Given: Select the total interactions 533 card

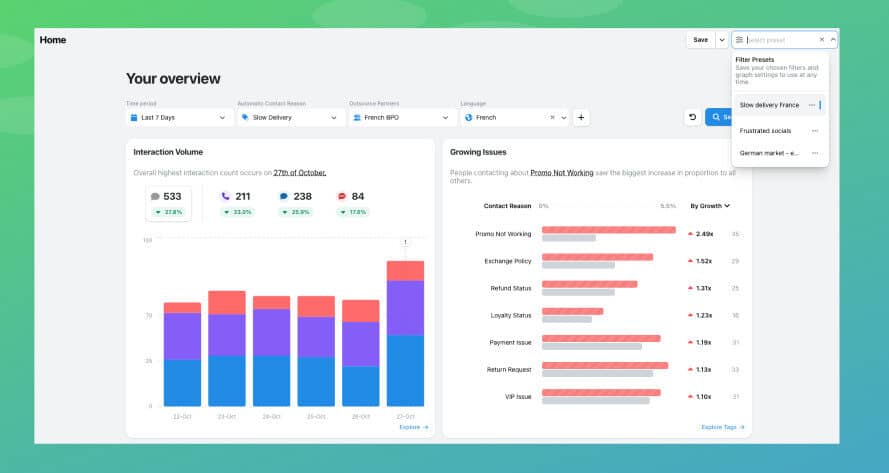Looking at the screenshot, I should pyautogui.click(x=167, y=203).
